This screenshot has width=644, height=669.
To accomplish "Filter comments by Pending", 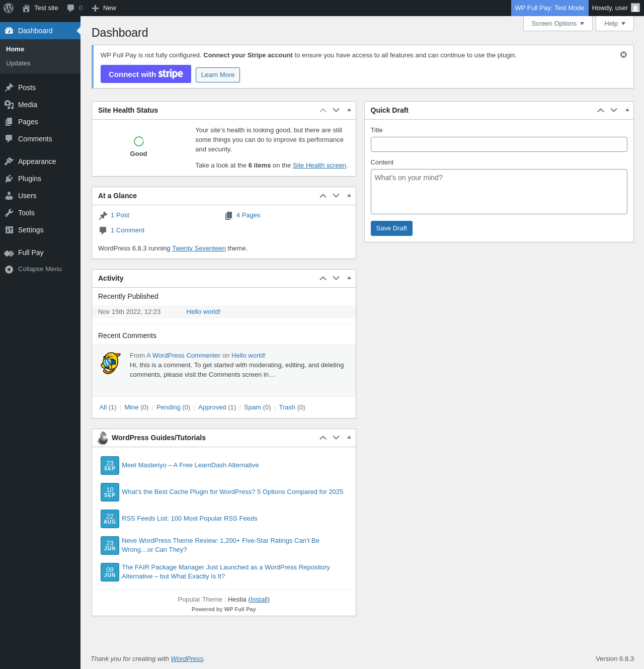I will (x=168, y=407).
